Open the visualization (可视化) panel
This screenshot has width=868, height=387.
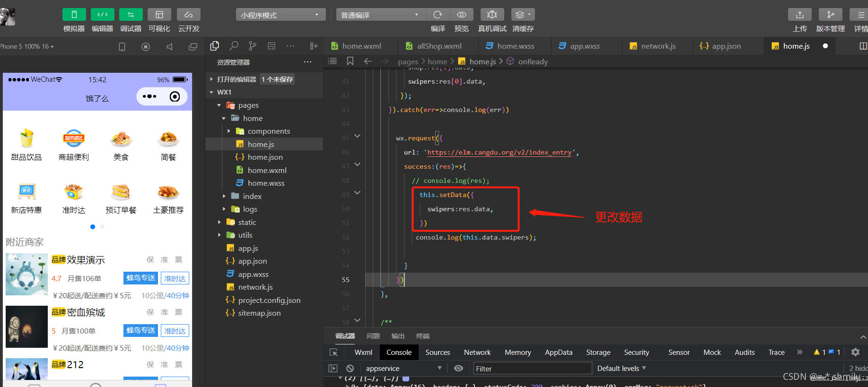coord(159,15)
